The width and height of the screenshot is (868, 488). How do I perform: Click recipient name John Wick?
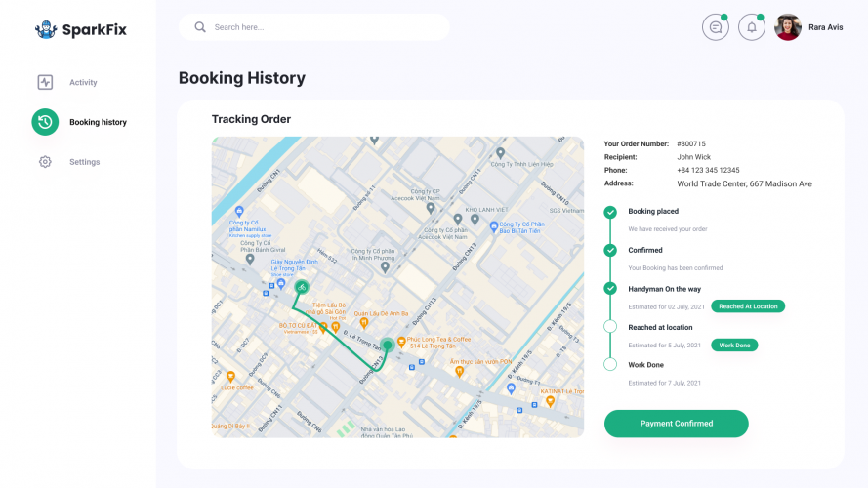(693, 157)
